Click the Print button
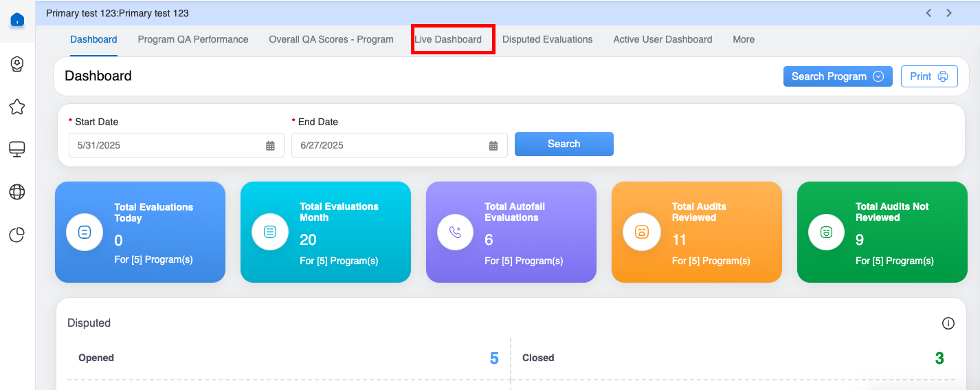The image size is (980, 390). 928,76
